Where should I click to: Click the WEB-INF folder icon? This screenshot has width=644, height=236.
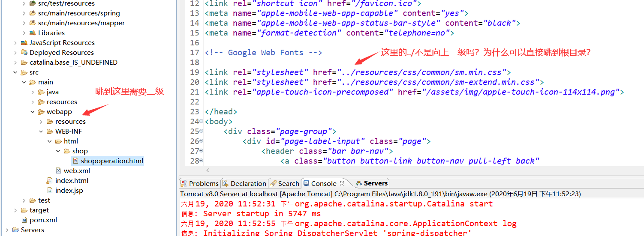[x=50, y=131]
